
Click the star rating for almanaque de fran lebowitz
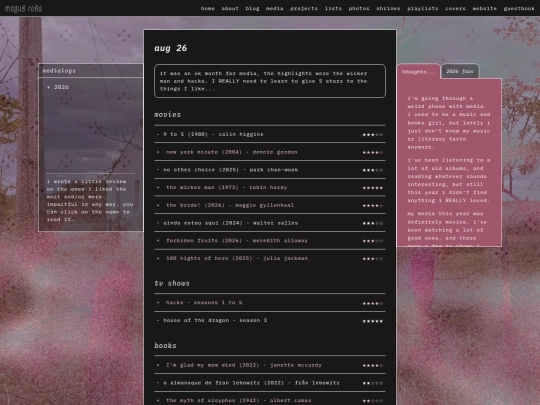(373, 383)
